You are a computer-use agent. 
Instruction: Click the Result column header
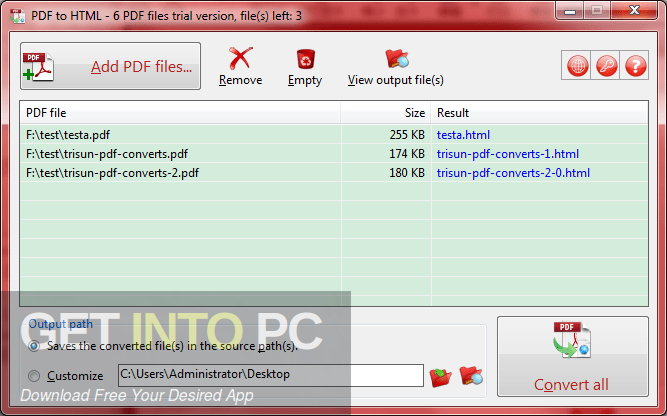[539, 113]
